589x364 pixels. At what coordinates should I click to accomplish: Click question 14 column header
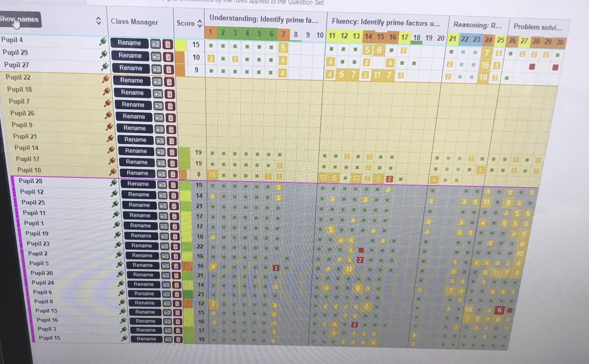369,36
